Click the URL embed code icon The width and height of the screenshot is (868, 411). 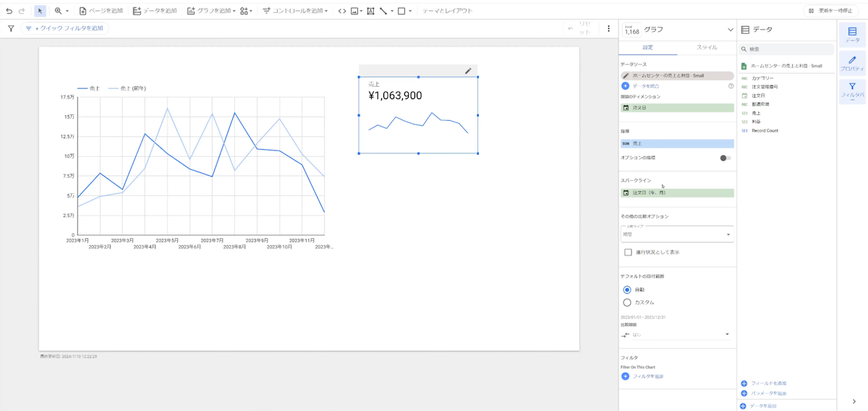click(342, 11)
